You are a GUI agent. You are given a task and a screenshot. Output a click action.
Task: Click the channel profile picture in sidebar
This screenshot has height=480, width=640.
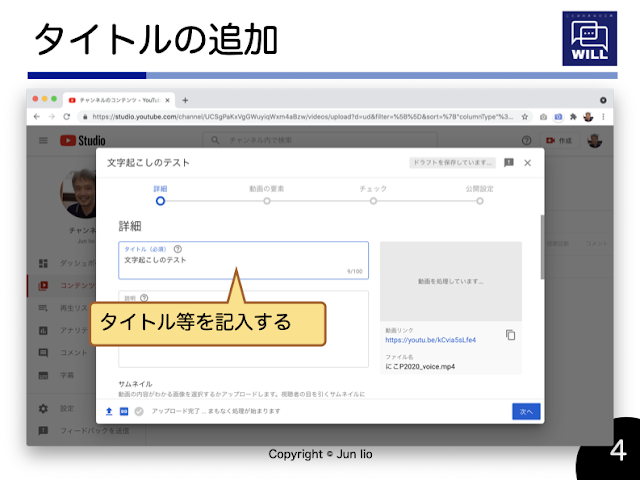point(78,194)
